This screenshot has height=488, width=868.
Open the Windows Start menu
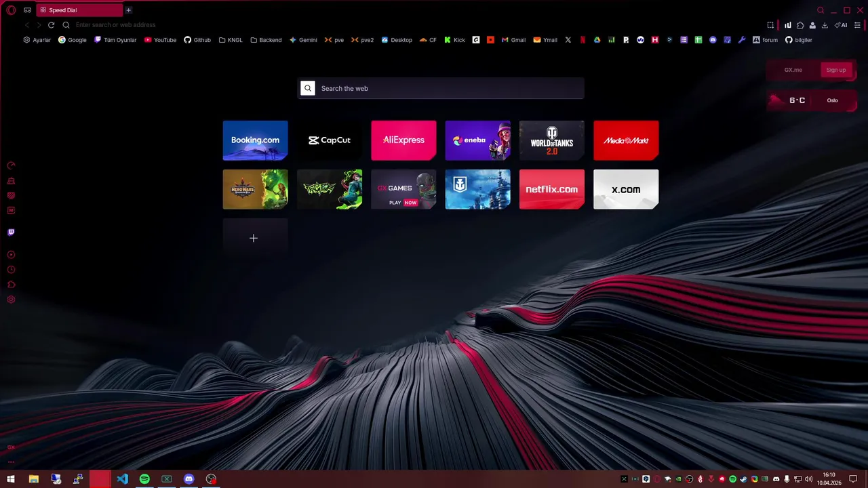(11, 479)
